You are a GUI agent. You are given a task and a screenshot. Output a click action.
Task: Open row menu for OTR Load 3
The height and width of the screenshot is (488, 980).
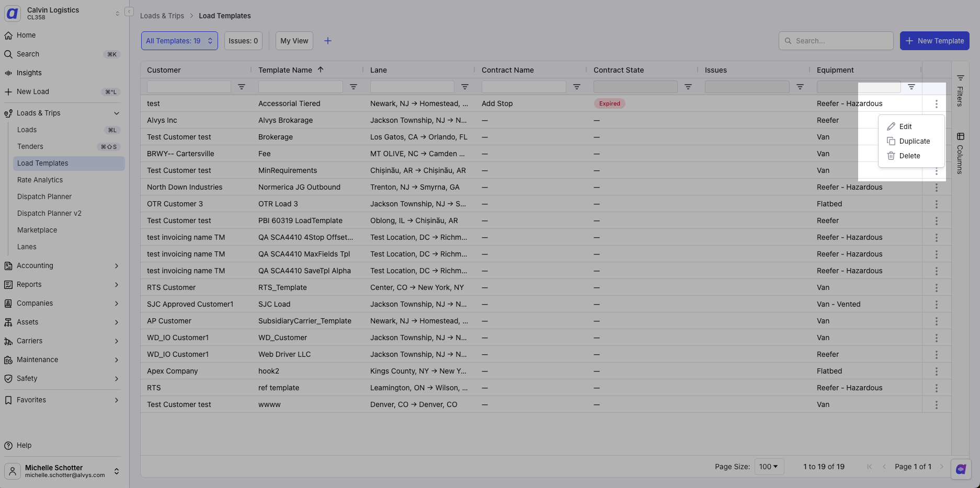pos(937,204)
